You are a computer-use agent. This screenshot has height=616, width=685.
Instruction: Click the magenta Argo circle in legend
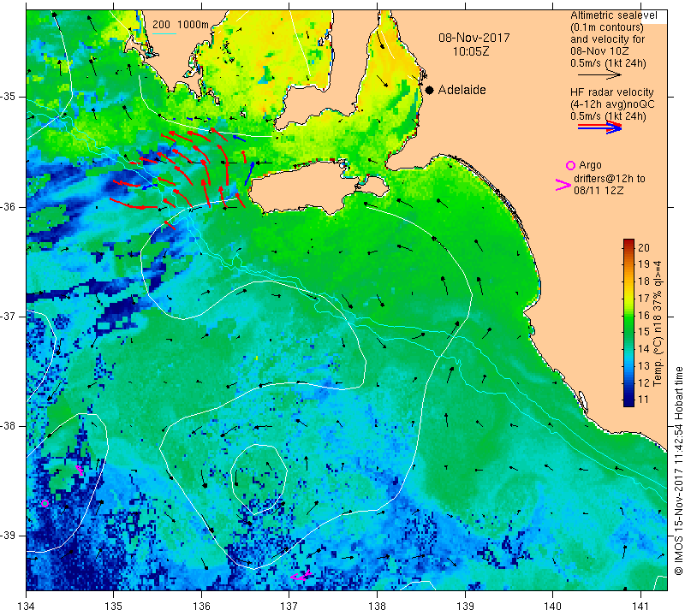click(x=570, y=165)
